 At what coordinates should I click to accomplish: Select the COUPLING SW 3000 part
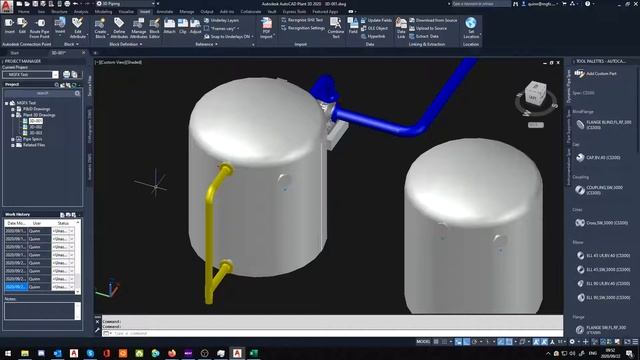pos(600,190)
